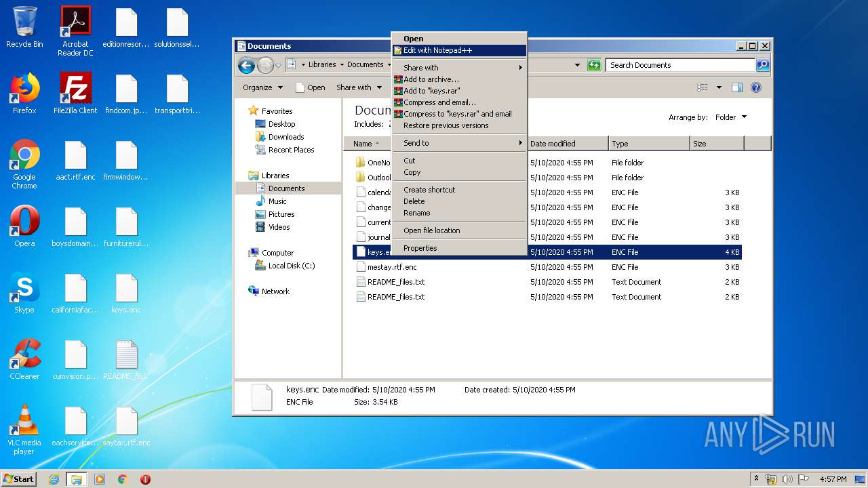
Task: Select Open file location
Action: [x=459, y=230]
